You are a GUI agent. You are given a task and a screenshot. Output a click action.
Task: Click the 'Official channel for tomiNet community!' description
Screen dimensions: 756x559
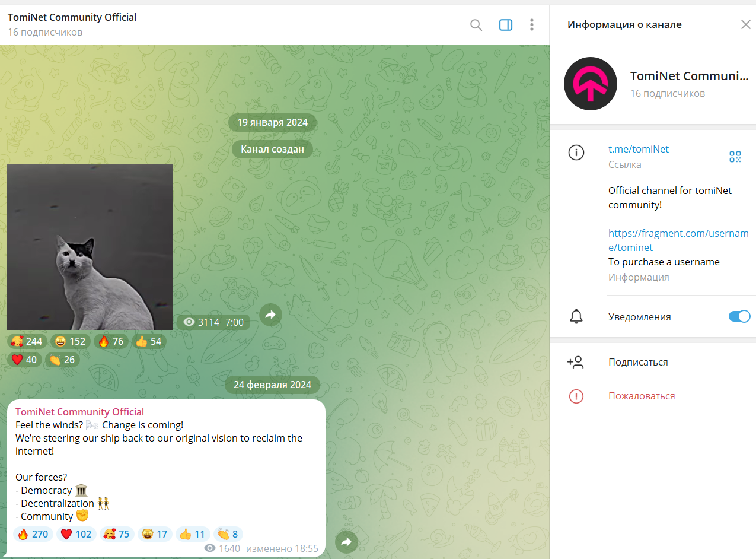pyautogui.click(x=670, y=198)
